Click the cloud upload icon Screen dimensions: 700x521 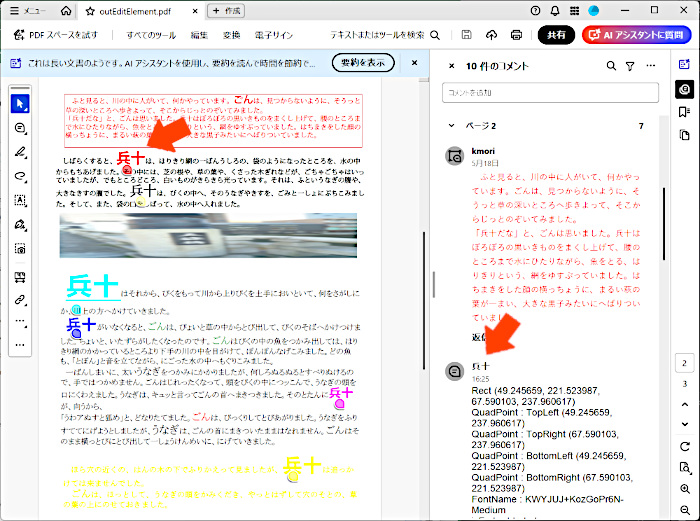point(492,35)
